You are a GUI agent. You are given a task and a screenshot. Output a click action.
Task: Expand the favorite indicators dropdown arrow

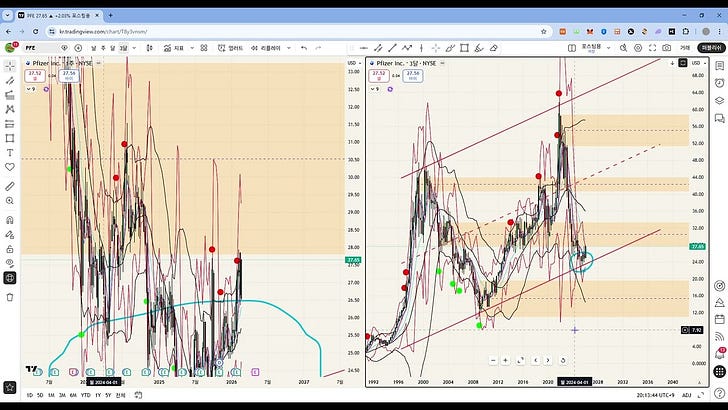coord(192,48)
